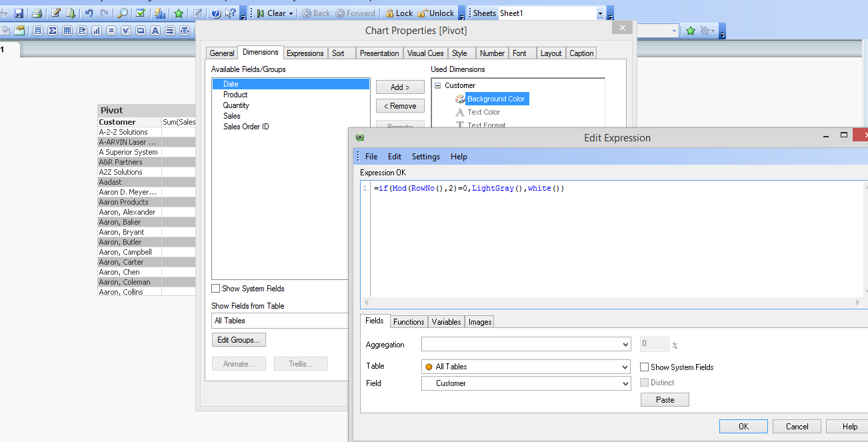The width and height of the screenshot is (868, 442).
Task: Open the Settings menu in Edit Expression
Action: point(426,157)
